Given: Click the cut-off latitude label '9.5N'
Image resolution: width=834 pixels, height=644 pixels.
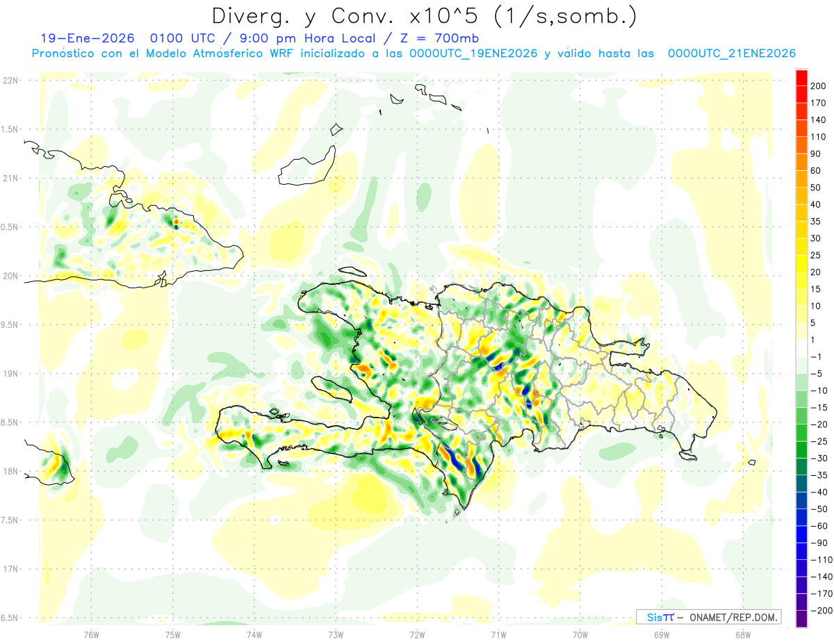Looking at the screenshot, I should point(9,324).
